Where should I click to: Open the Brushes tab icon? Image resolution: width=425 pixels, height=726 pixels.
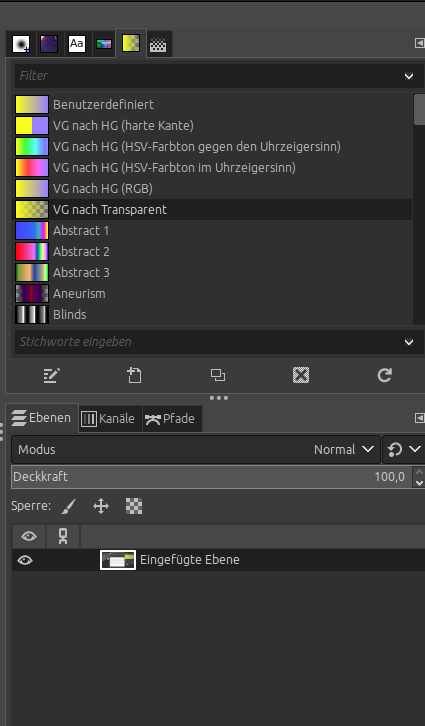(21, 44)
